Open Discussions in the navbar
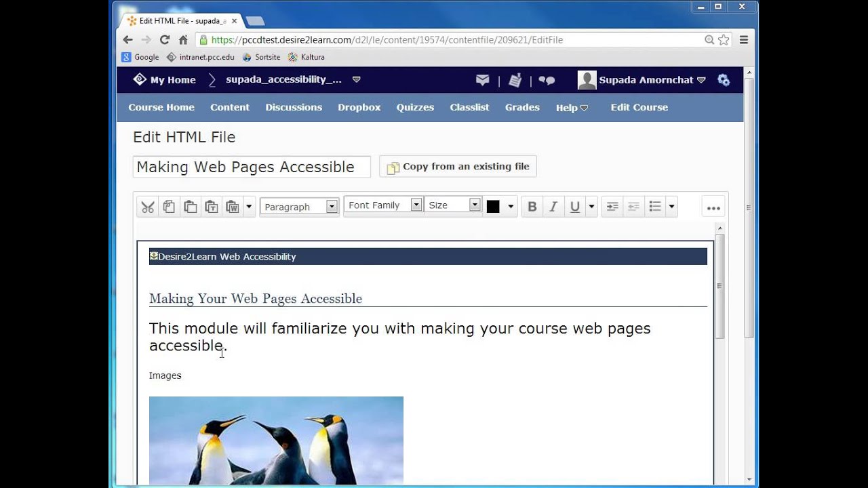The image size is (868, 488). click(294, 107)
